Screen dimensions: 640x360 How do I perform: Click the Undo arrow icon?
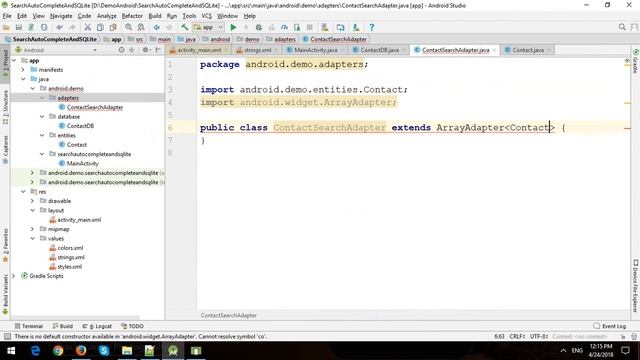(x=60, y=27)
